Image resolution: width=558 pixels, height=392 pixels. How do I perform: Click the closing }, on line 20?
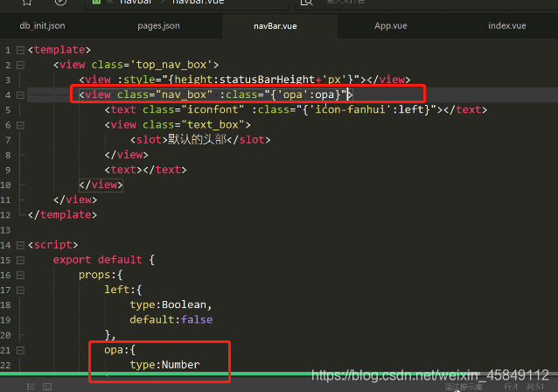[x=110, y=334]
